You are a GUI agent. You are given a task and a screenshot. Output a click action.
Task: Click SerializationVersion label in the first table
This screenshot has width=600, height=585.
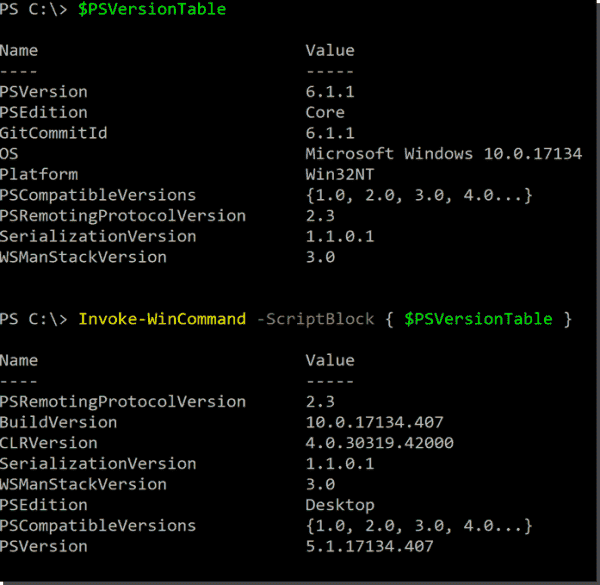98,236
